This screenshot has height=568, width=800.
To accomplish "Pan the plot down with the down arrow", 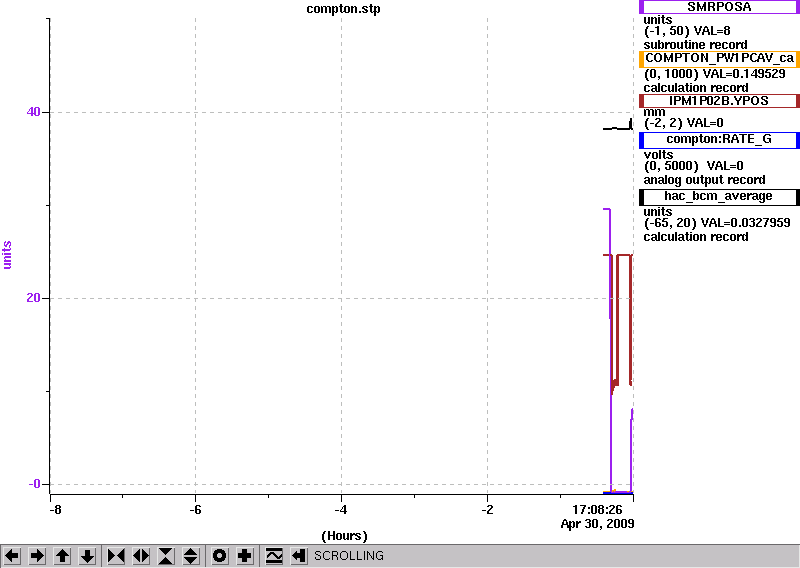I will pyautogui.click(x=87, y=555).
